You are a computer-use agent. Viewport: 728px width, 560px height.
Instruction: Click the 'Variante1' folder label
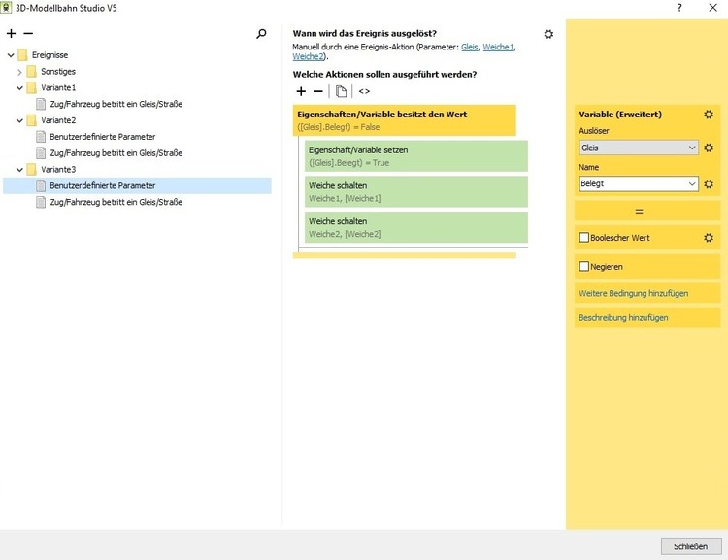(x=58, y=87)
